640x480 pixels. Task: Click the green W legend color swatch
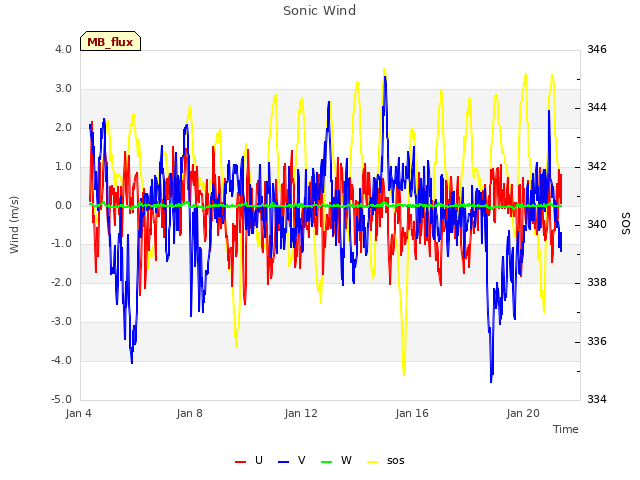327,462
